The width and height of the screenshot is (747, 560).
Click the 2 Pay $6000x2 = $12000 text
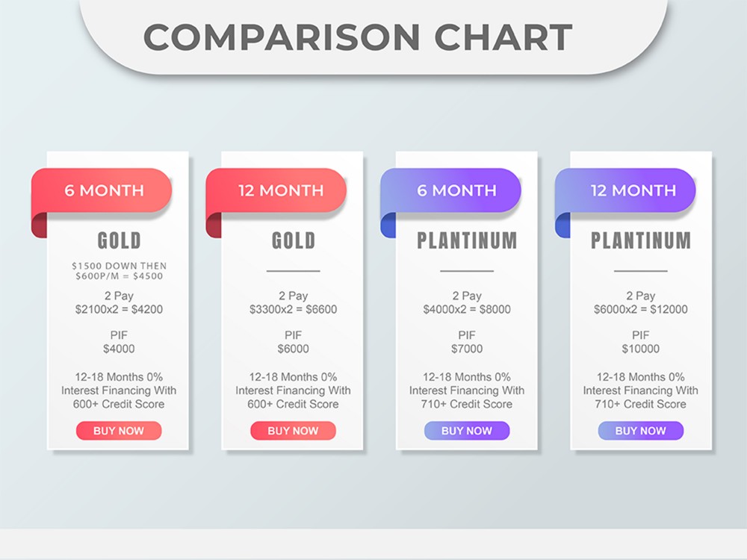pos(641,302)
